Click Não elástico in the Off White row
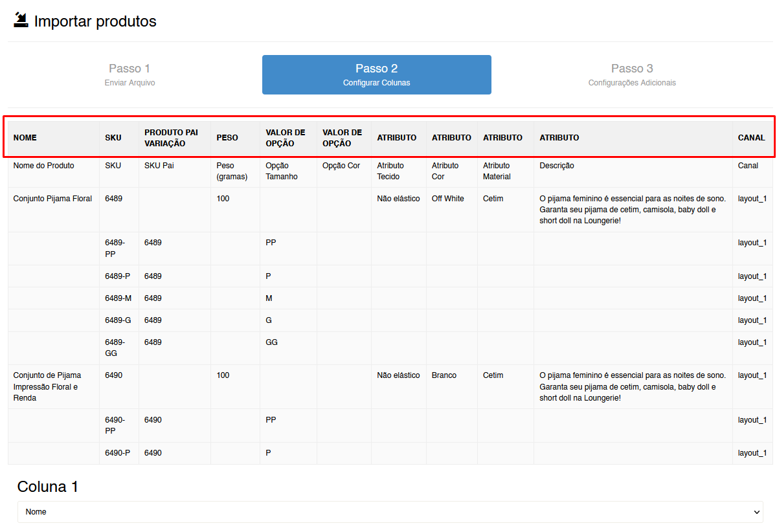 click(398, 199)
